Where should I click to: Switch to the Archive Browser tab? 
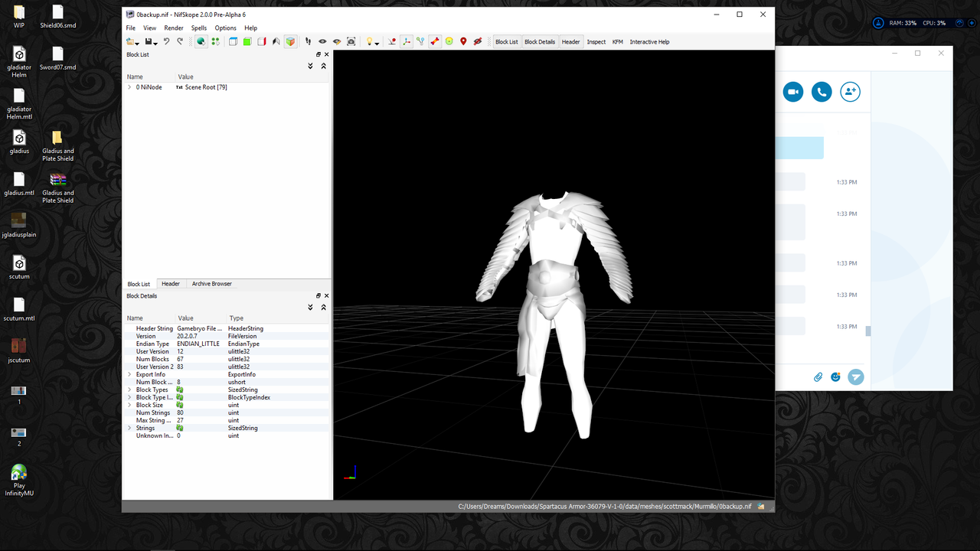pyautogui.click(x=211, y=284)
